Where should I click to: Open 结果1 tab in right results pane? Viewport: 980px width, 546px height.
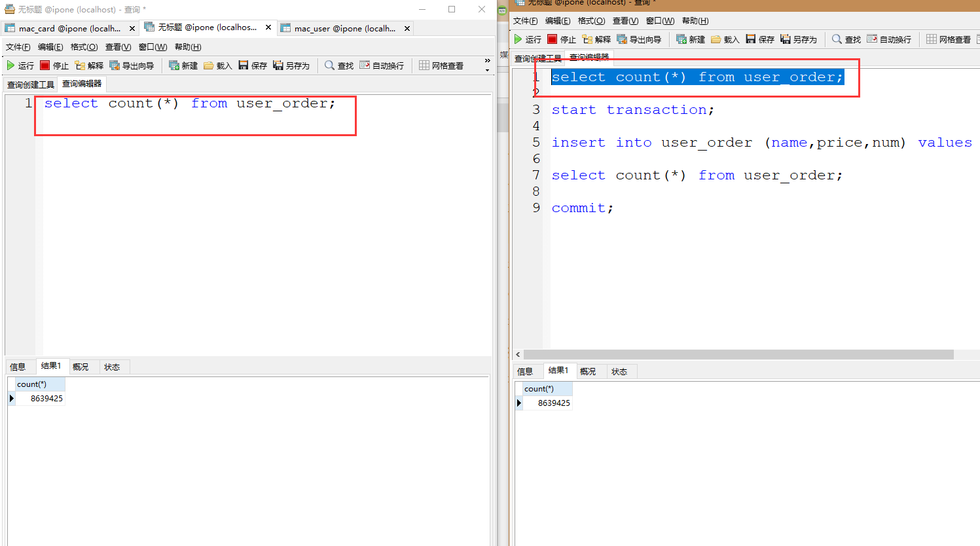(x=558, y=371)
